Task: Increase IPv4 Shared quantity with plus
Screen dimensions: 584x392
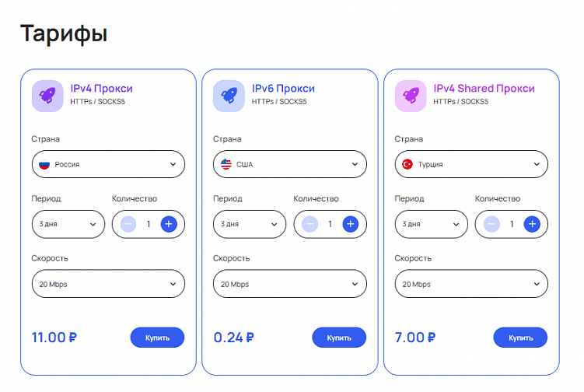Action: [532, 224]
